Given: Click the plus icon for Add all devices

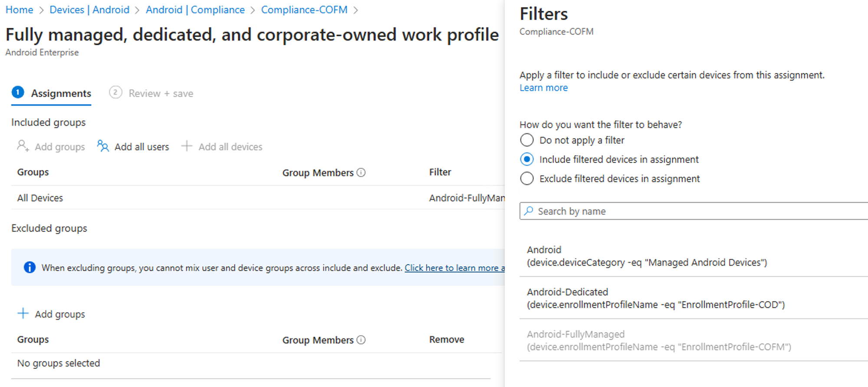Looking at the screenshot, I should 187,146.
